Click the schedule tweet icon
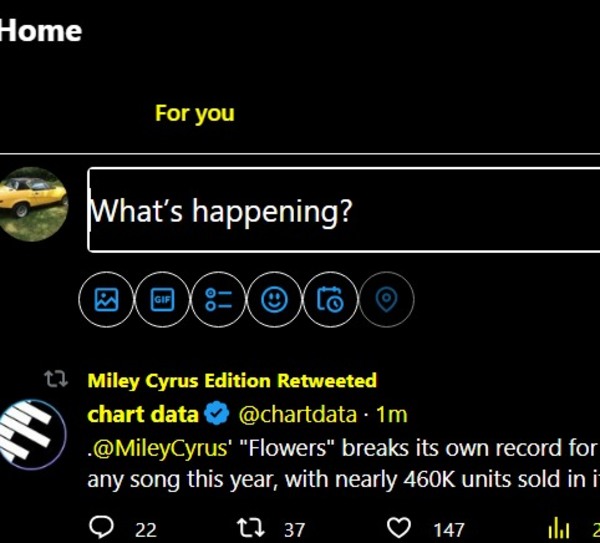 (330, 299)
